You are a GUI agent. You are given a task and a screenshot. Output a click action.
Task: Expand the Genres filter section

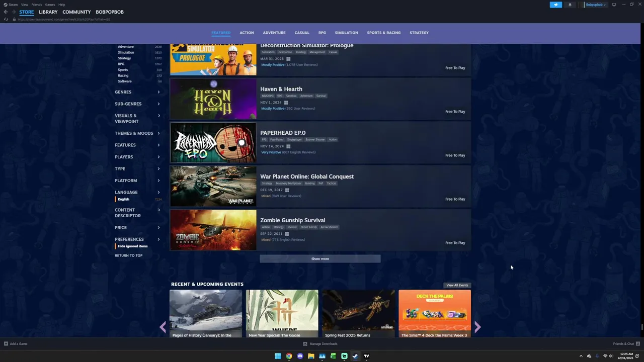click(137, 92)
